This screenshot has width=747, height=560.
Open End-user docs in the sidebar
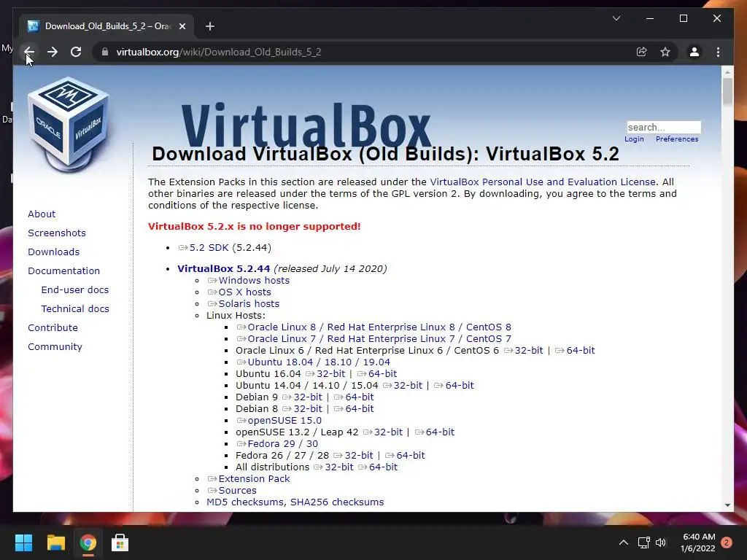click(75, 289)
